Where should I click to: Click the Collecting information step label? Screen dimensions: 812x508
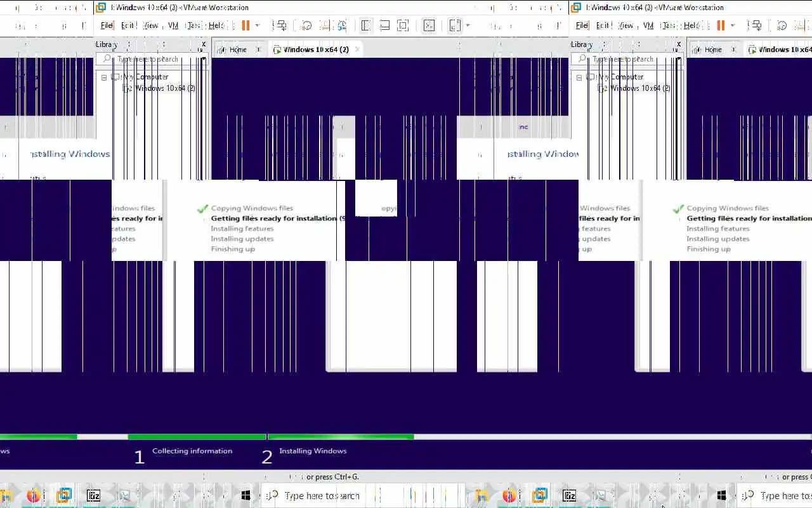tap(192, 451)
